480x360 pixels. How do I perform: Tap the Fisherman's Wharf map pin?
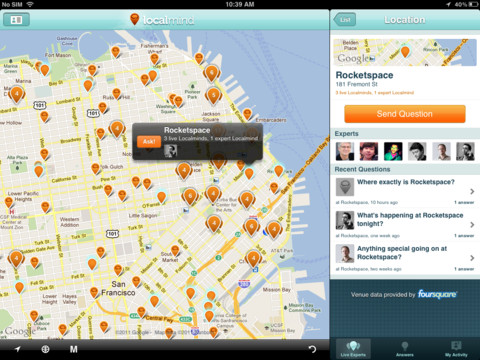tap(154, 59)
